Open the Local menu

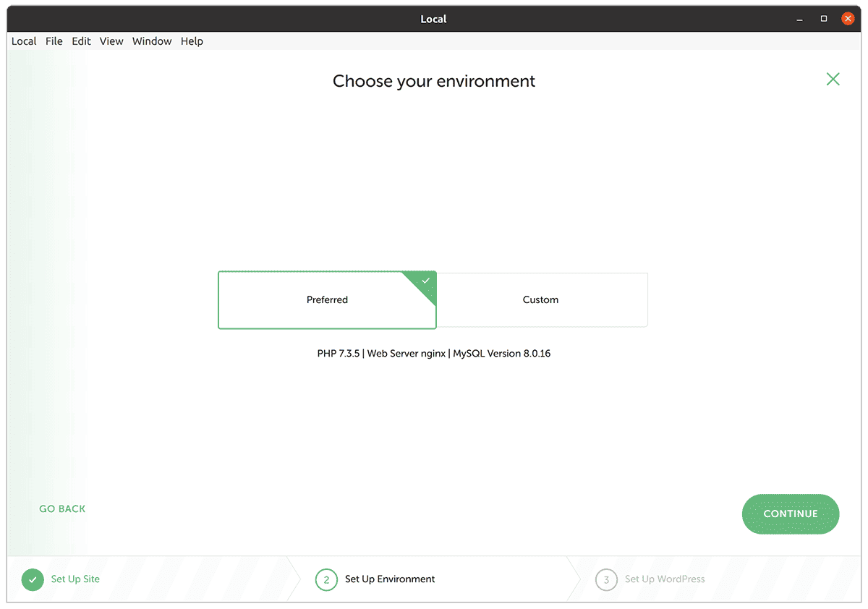coord(24,41)
